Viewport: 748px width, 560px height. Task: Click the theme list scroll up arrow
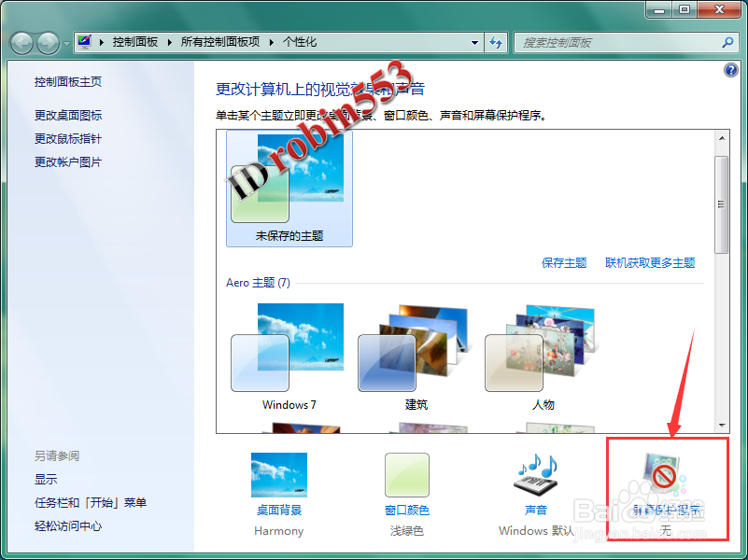(x=722, y=138)
